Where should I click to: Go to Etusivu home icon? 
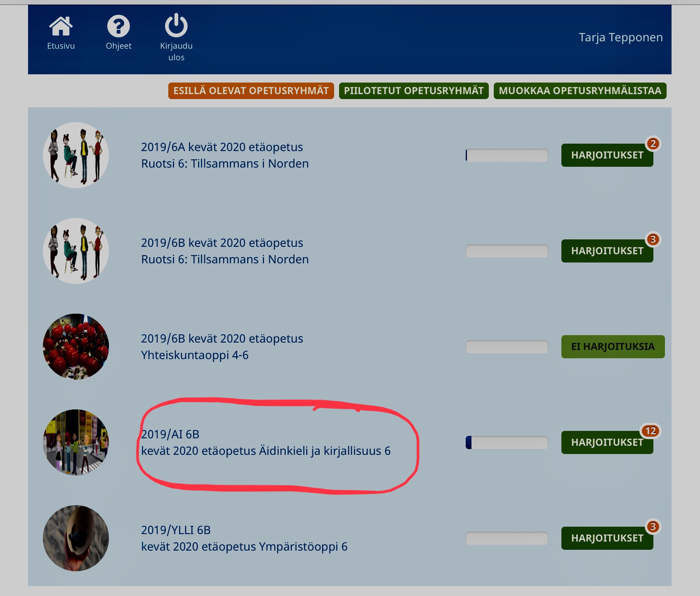pos(61,26)
